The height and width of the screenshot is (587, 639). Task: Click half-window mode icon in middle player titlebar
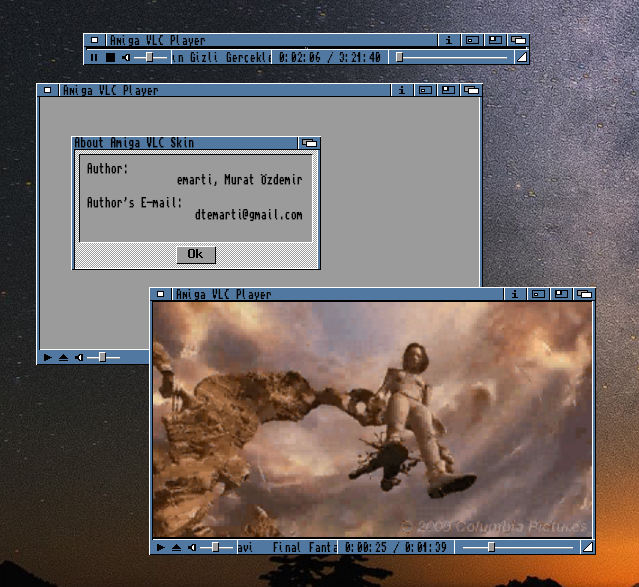coord(448,90)
